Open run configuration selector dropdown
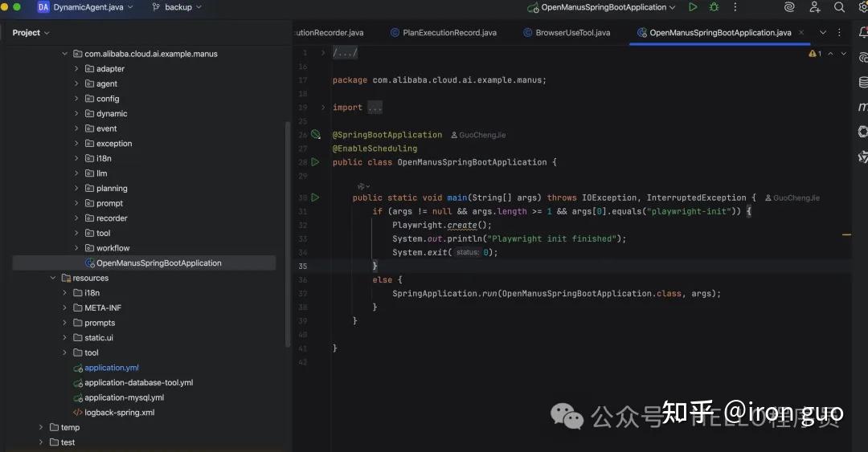 tap(601, 7)
